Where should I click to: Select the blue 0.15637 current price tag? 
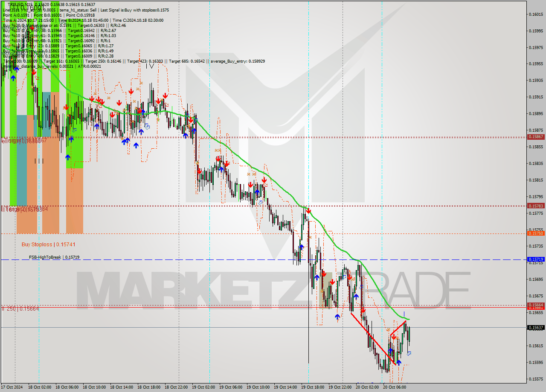[536, 328]
